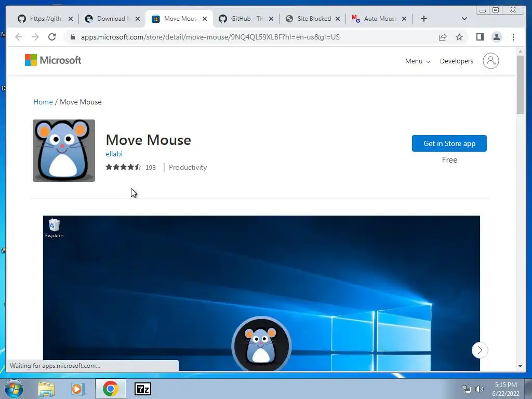Viewport: 532px width, 399px height.
Task: Click the Microsoft logo
Action: tap(53, 60)
